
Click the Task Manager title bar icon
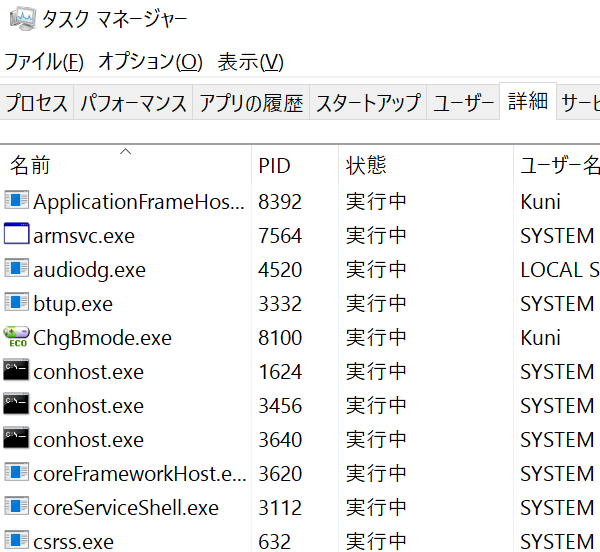tap(23, 19)
